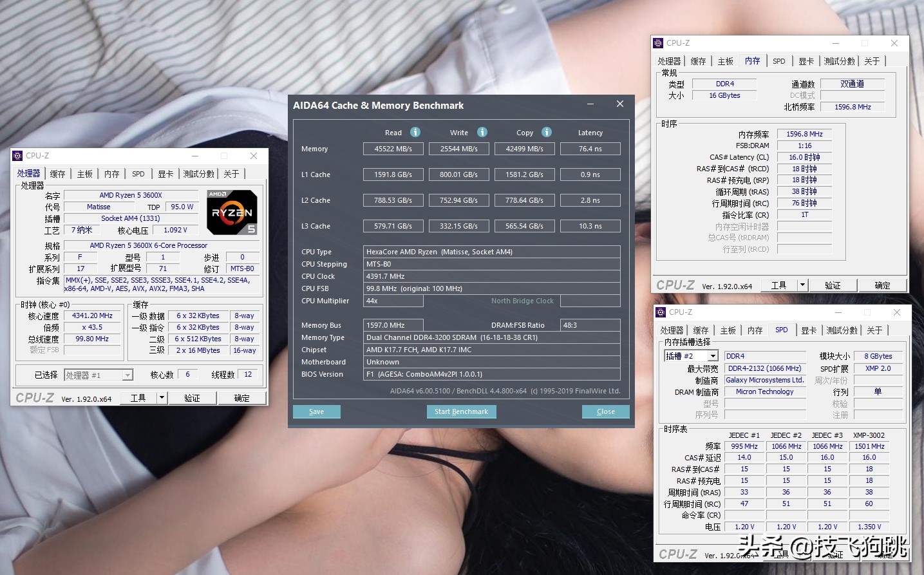
Task: Switch to the 显卡 tab in CPU-Z
Action: coord(165,173)
